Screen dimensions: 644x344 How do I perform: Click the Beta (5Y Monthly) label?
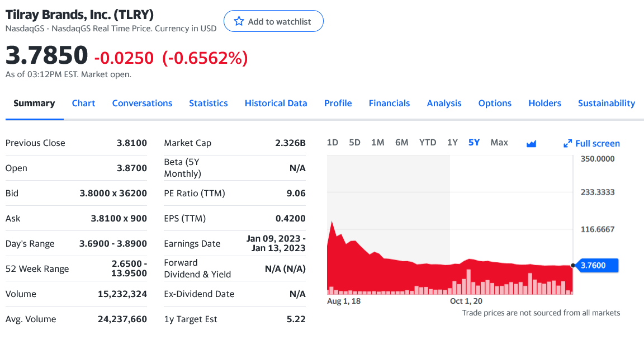coord(182,168)
